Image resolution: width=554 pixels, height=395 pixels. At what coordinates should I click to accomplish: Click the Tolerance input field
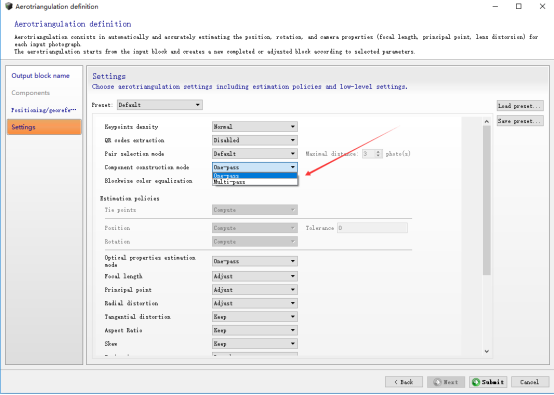point(372,228)
